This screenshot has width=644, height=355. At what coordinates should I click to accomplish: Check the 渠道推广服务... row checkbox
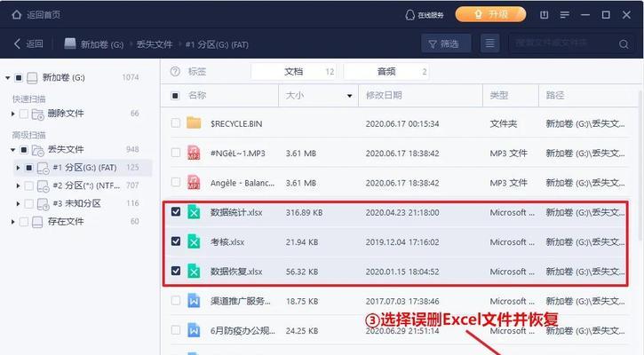(175, 300)
